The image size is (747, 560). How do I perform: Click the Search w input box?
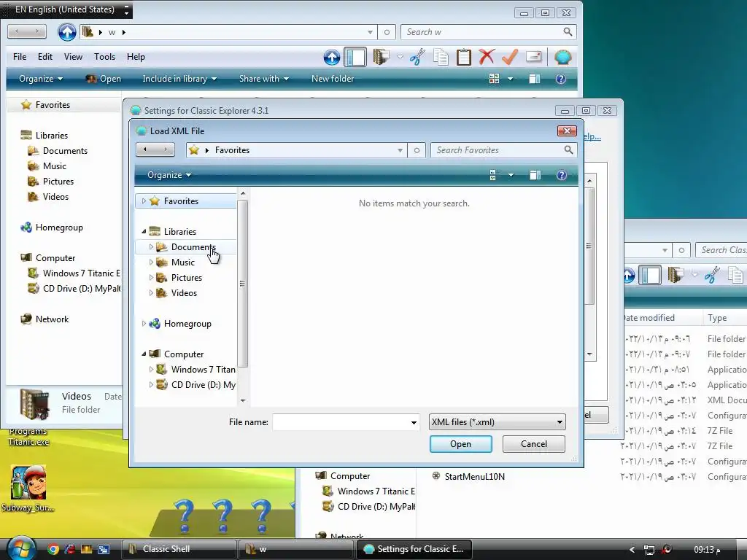coord(482,32)
